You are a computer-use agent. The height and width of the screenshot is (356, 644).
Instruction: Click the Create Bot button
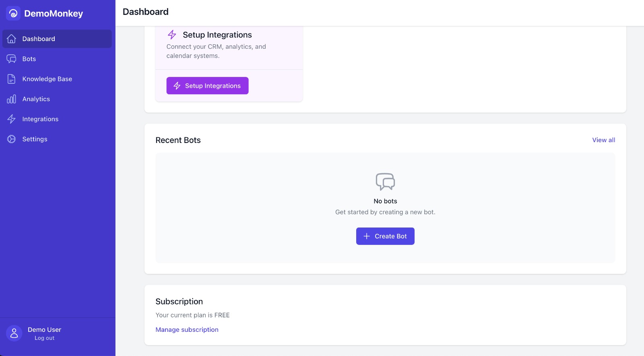pyautogui.click(x=385, y=236)
